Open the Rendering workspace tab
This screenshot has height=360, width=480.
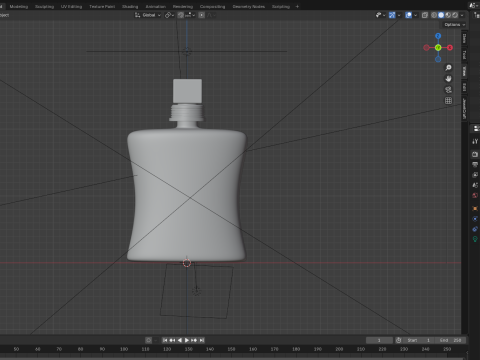click(183, 6)
